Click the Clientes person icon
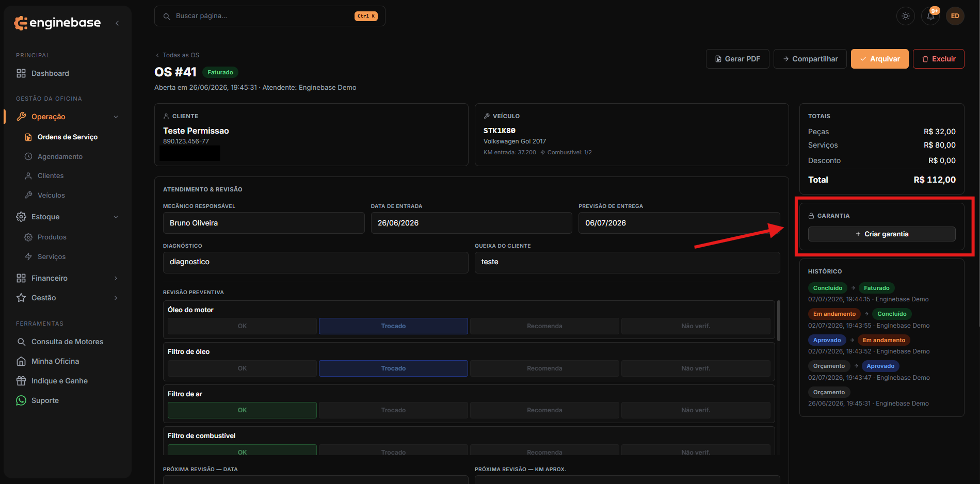The height and width of the screenshot is (484, 980). coord(28,175)
